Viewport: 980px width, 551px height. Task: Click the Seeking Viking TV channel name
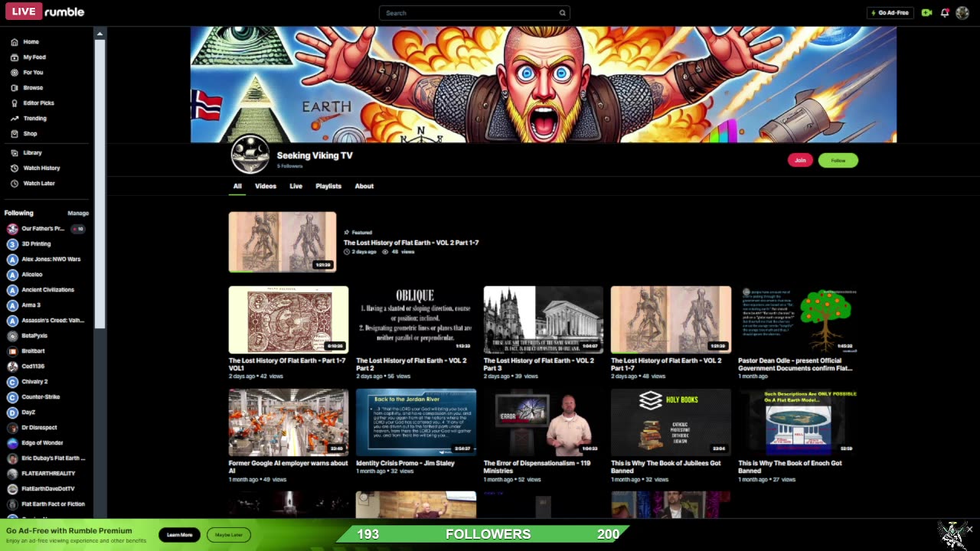pos(315,155)
